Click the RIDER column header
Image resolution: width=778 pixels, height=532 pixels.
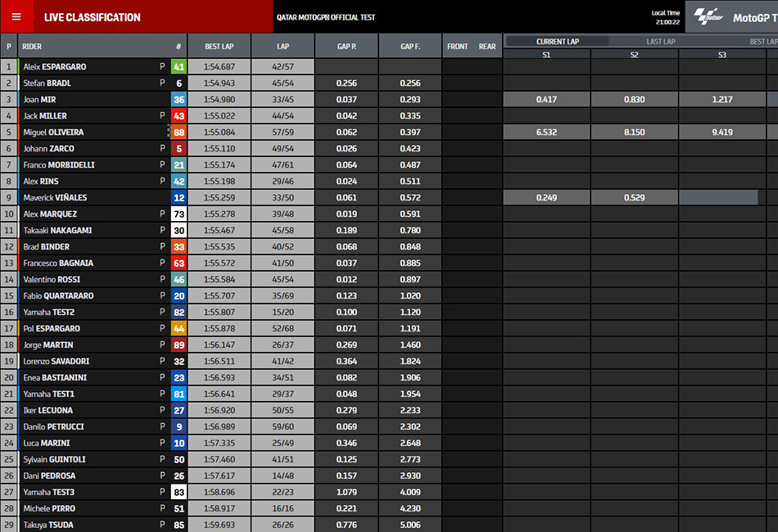(x=32, y=46)
